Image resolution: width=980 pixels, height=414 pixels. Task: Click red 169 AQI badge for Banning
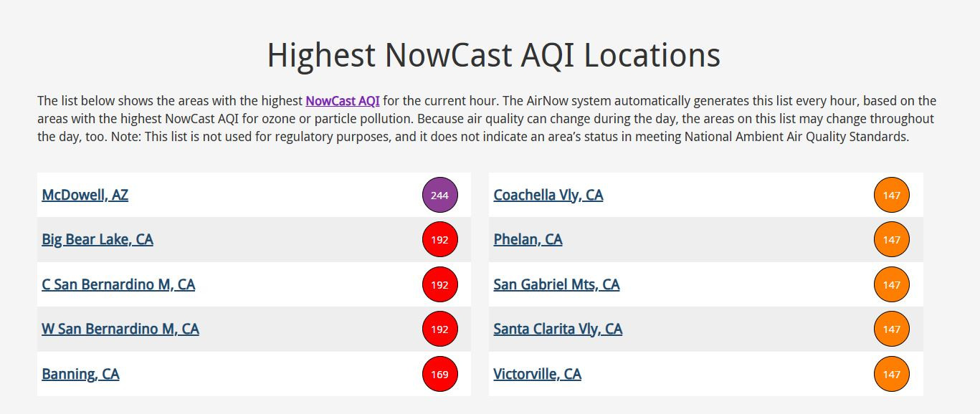(439, 374)
